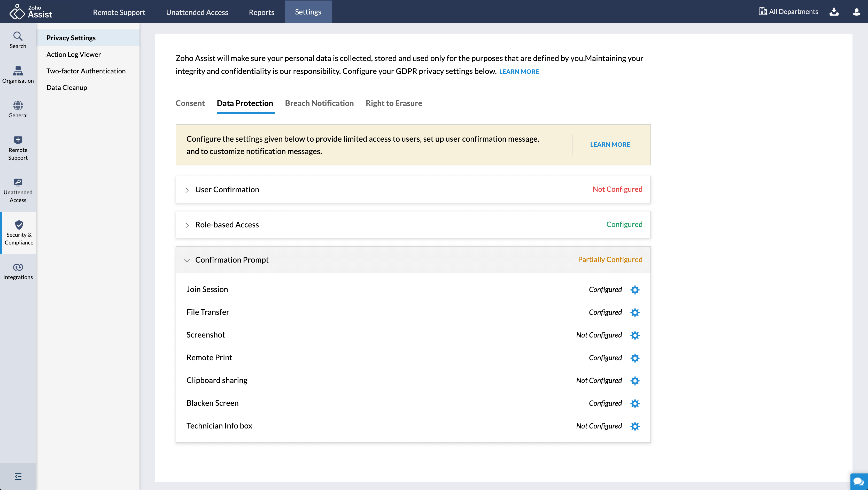868x490 pixels.
Task: Click gear icon next to Clipboard sharing
Action: [x=635, y=380]
